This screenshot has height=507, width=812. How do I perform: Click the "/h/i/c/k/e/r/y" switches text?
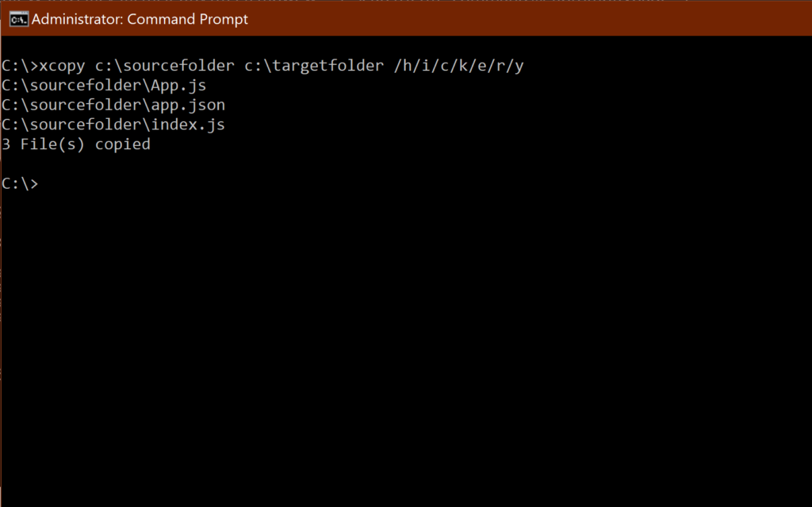(459, 66)
